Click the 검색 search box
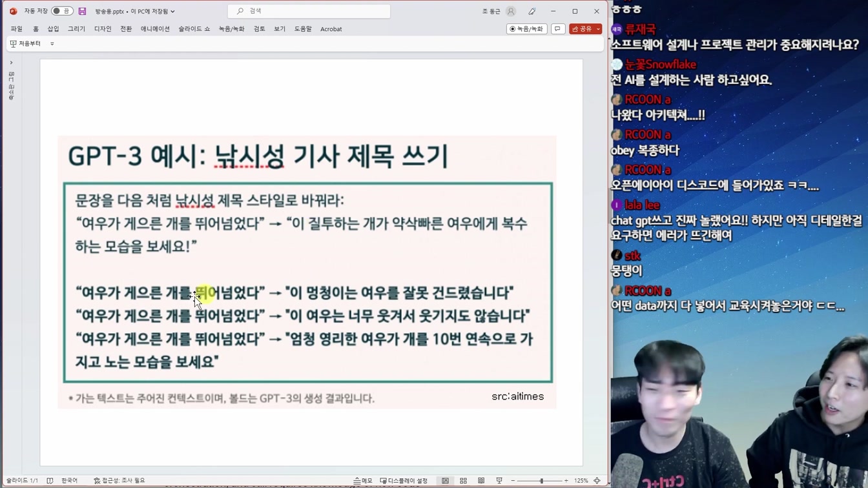Screen dimensions: 868x488 click(309, 11)
